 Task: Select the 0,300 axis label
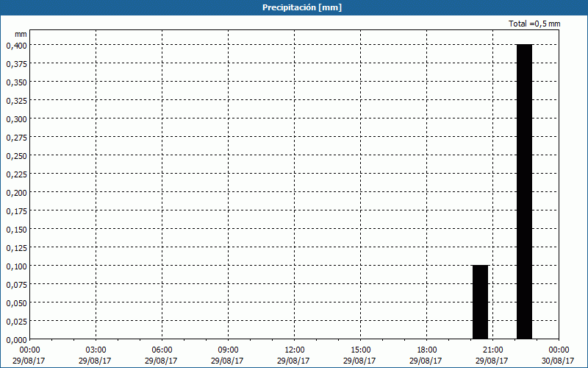16,119
